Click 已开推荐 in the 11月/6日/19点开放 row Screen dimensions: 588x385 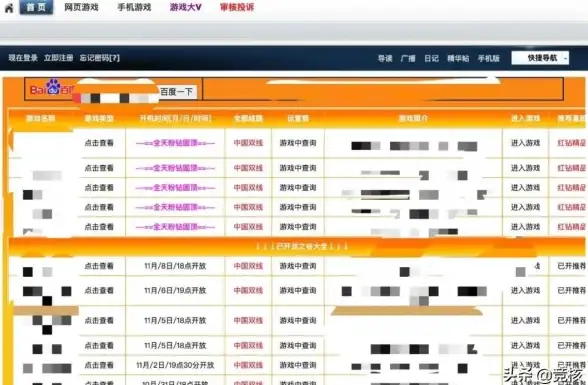pos(572,290)
